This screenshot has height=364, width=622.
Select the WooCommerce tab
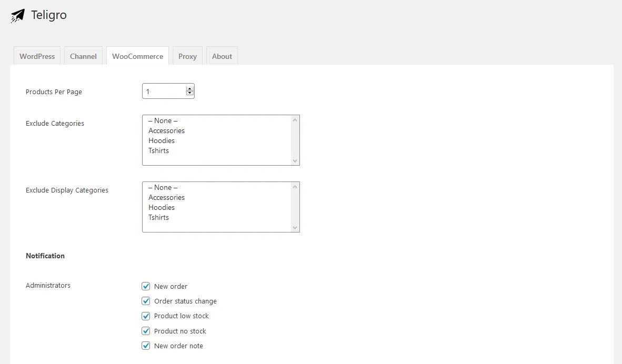coord(138,56)
